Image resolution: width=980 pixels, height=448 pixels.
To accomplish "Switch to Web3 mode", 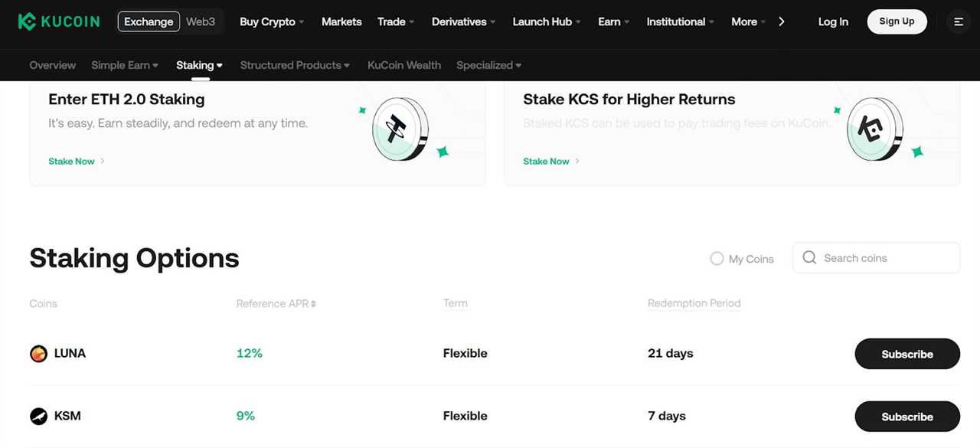I will pyautogui.click(x=200, y=21).
